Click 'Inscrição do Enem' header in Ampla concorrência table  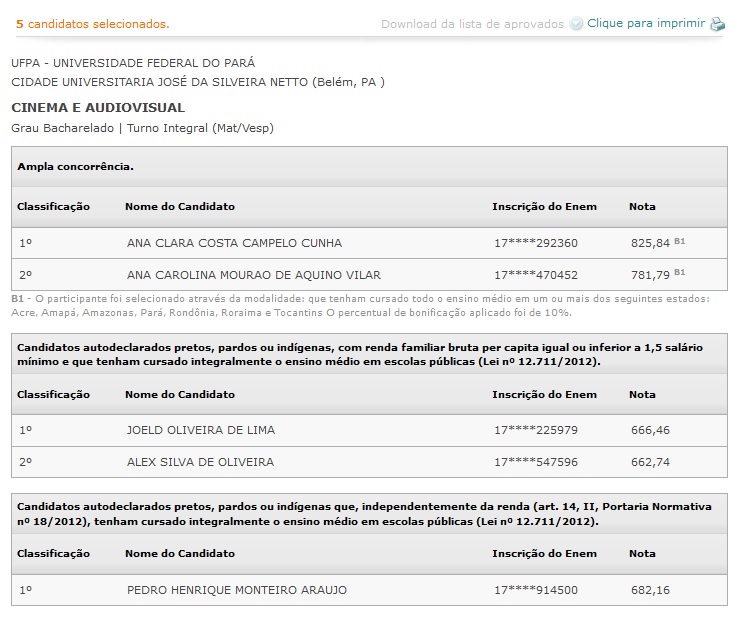pos(544,206)
